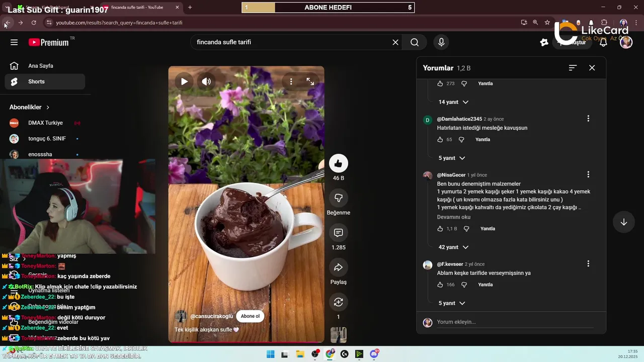Image resolution: width=644 pixels, height=362 pixels.
Task: Open a new browser tab with plus
Action: (190, 8)
